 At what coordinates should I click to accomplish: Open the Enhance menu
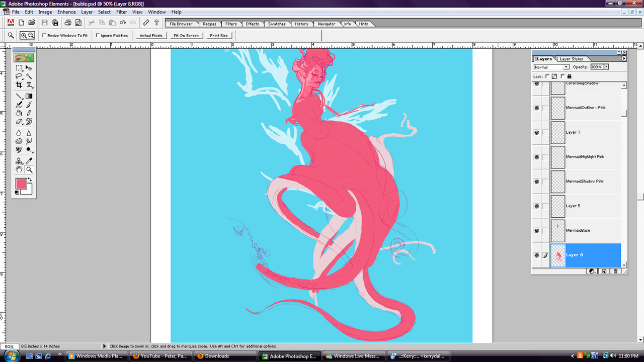(x=66, y=12)
